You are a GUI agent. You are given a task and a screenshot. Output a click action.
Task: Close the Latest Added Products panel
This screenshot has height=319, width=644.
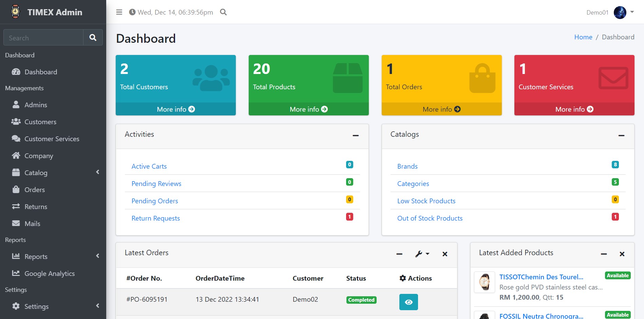pyautogui.click(x=622, y=254)
